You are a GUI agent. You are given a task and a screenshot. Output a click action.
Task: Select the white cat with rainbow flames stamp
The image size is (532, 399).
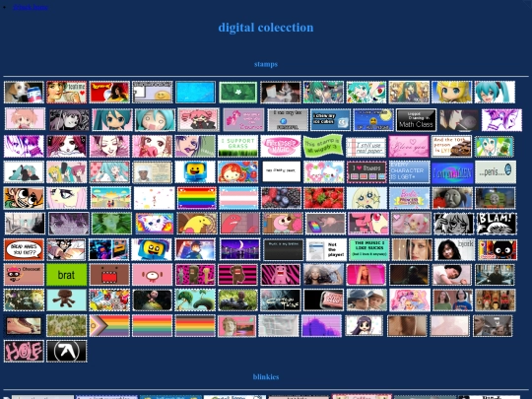click(x=155, y=224)
